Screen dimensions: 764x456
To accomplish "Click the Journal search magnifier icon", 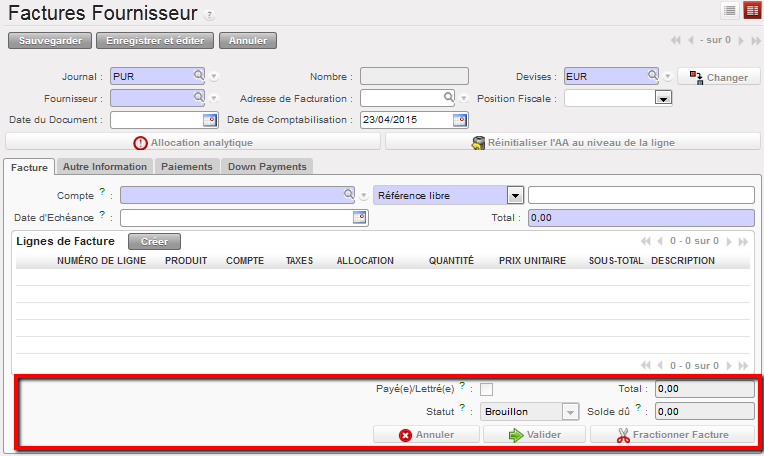I will point(198,75).
